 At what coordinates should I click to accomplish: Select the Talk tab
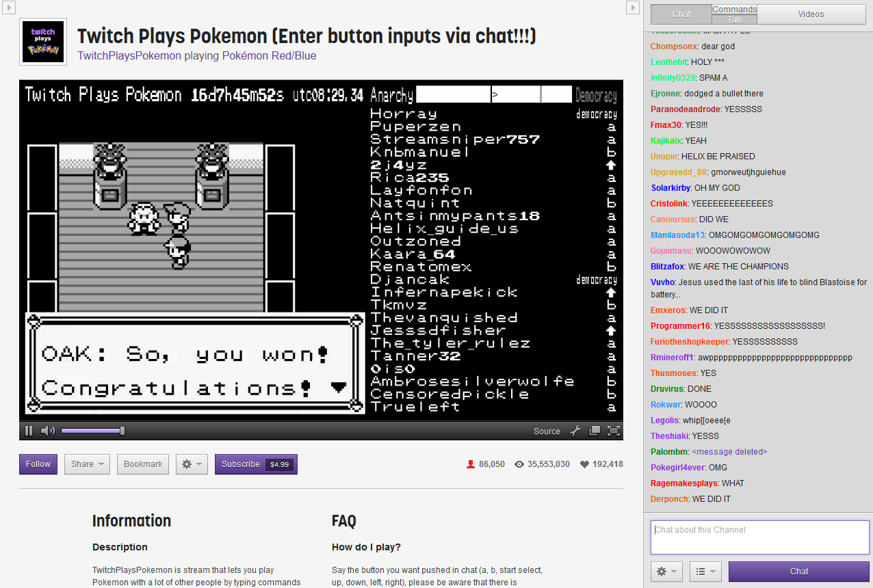735,19
